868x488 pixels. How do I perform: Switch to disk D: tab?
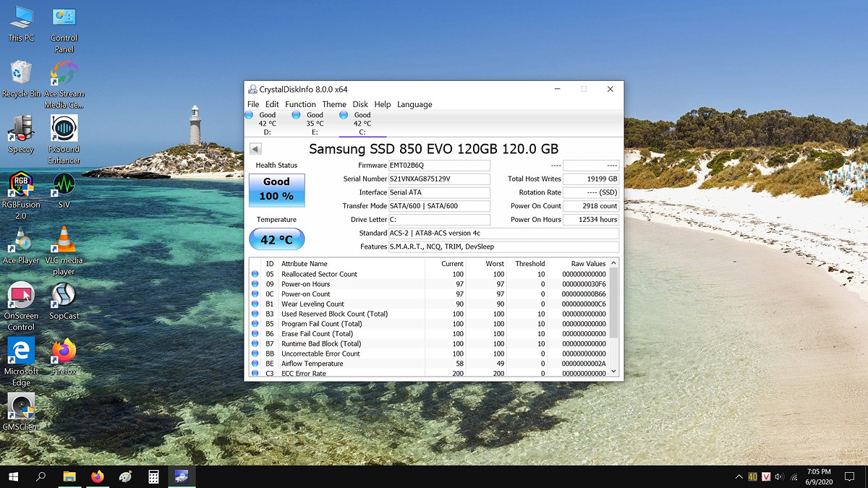coord(267,123)
